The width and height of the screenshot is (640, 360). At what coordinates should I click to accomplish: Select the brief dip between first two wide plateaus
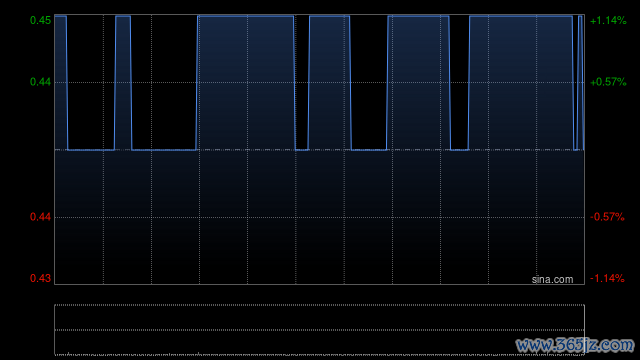click(302, 150)
